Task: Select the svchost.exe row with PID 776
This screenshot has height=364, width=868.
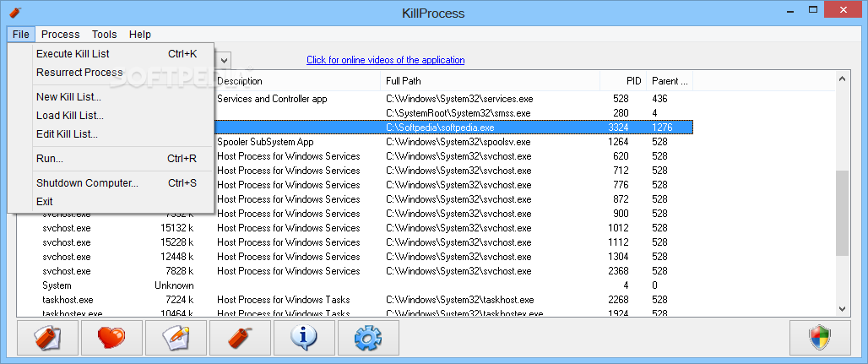Action: click(453, 185)
